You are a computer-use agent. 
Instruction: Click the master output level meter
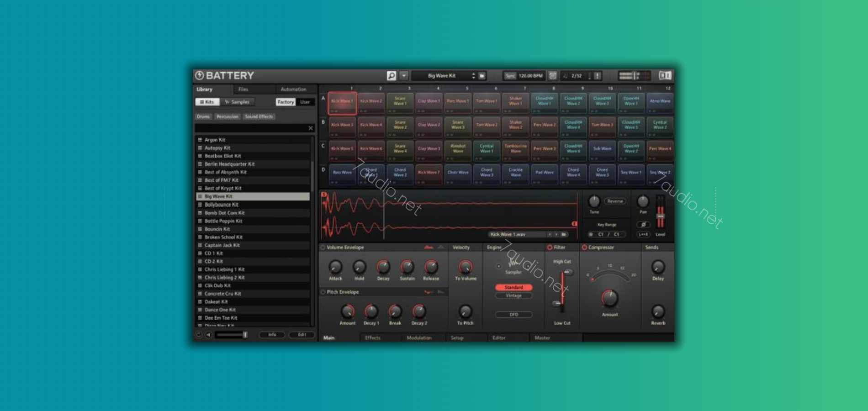(x=635, y=76)
